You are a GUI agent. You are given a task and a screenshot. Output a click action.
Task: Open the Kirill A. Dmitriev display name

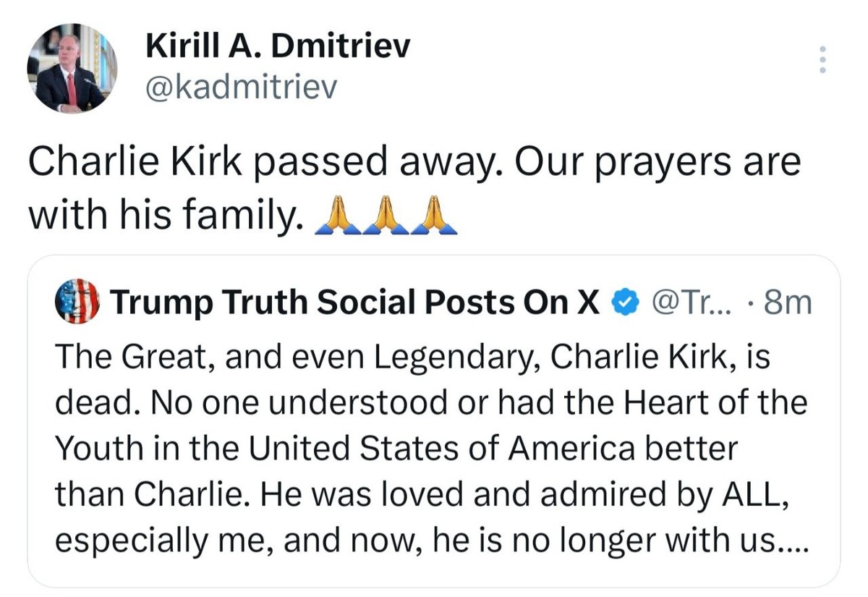pos(278,47)
